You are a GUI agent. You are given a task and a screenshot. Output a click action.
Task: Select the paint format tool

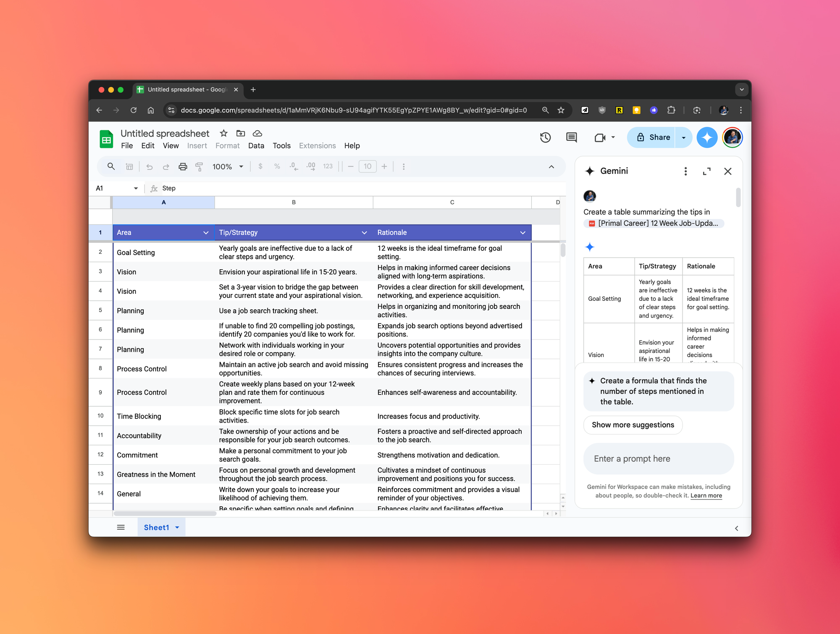tap(199, 166)
